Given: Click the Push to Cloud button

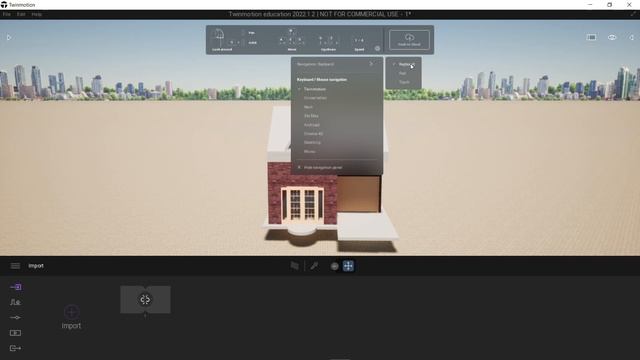Looking at the screenshot, I should 409,40.
